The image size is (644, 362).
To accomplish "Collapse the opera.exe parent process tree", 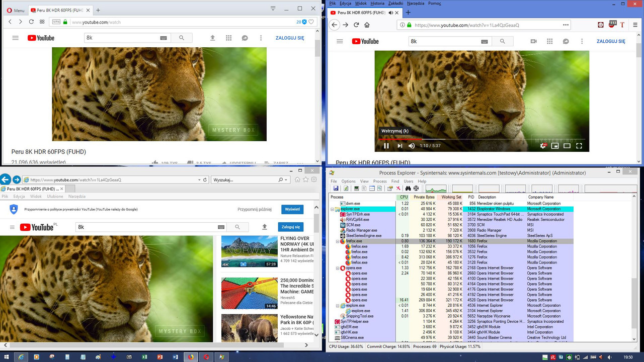I will (338, 268).
